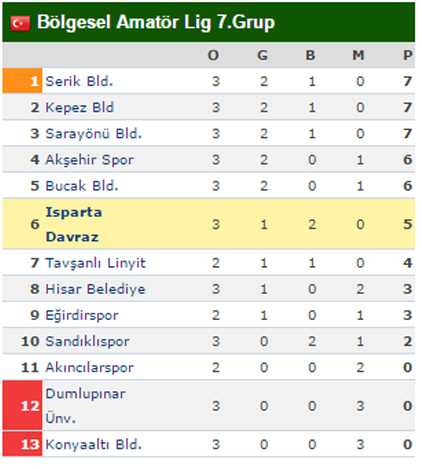This screenshot has width=422, height=469.
Task: Open the Dumlupınar Ünv. team link
Action: pyautogui.click(x=85, y=406)
